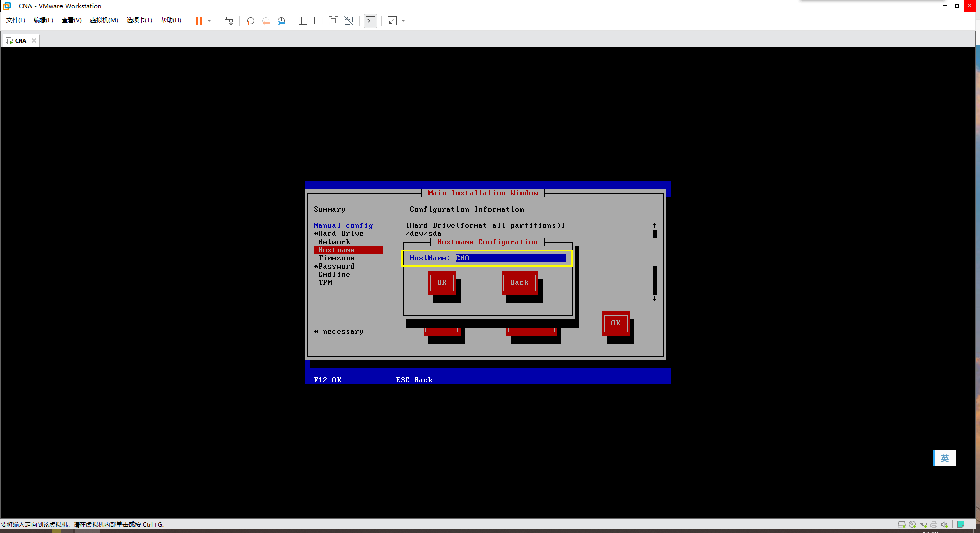
Task: Open the 查看(V) menu
Action: (71, 20)
